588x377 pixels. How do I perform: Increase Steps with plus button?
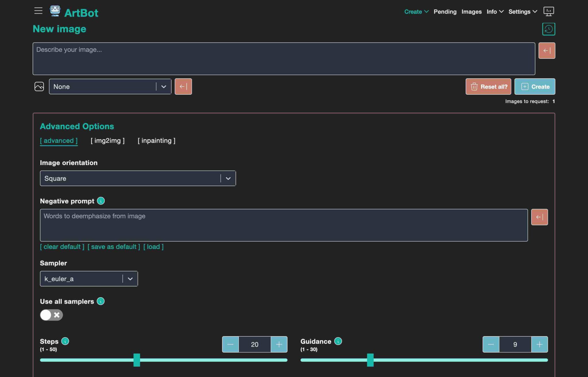pos(279,344)
